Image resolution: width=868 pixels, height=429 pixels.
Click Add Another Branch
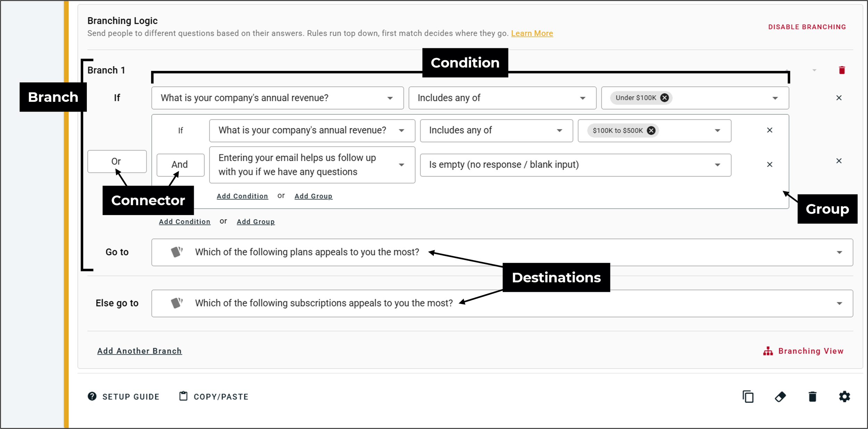pos(139,351)
